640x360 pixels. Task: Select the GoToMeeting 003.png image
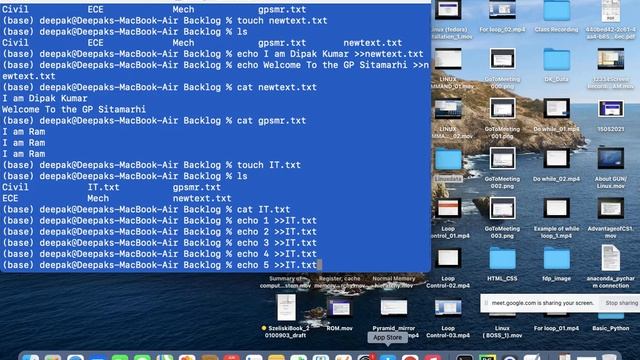point(502,208)
